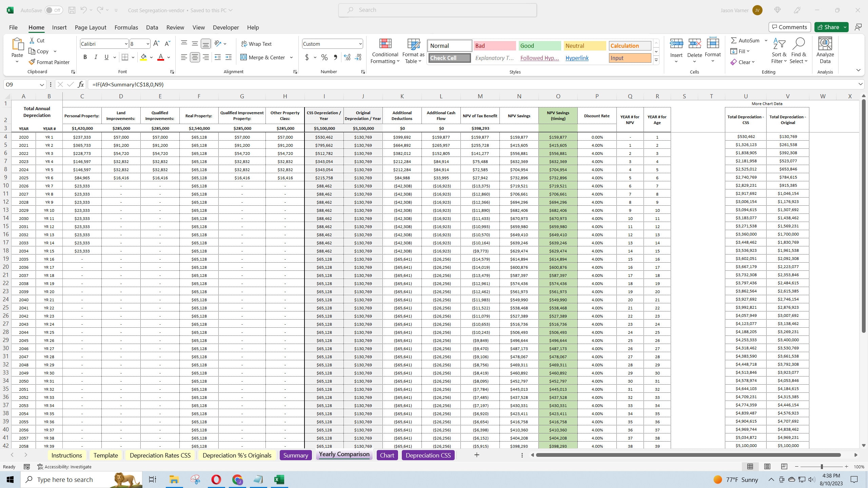868x488 pixels.
Task: Switch to the Formulas ribbon tab
Action: [x=126, y=27]
